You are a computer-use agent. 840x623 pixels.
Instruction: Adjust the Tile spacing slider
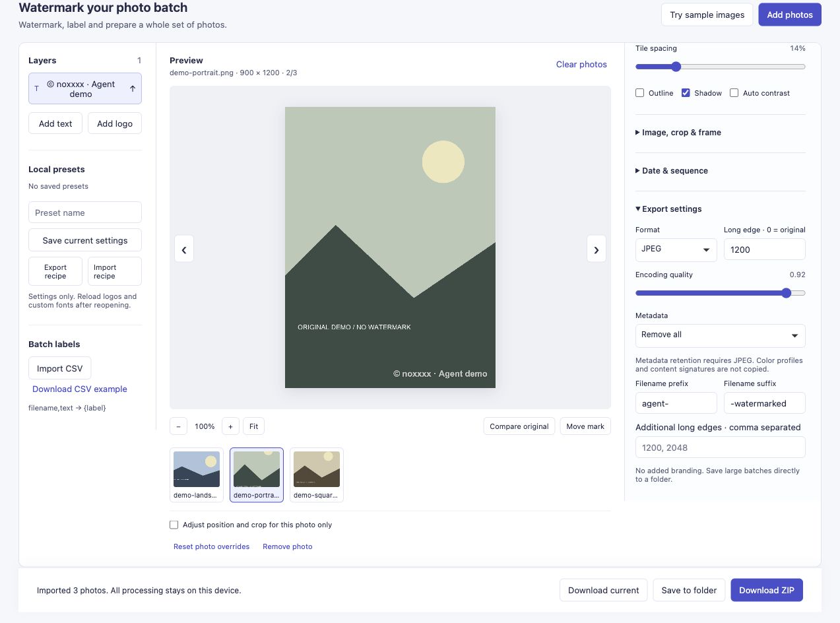point(721,67)
